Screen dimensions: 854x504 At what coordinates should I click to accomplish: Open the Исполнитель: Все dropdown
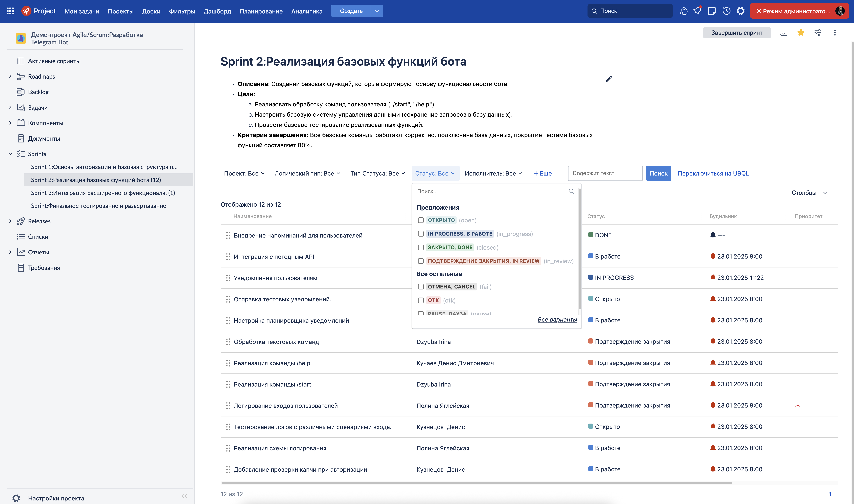coord(493,173)
